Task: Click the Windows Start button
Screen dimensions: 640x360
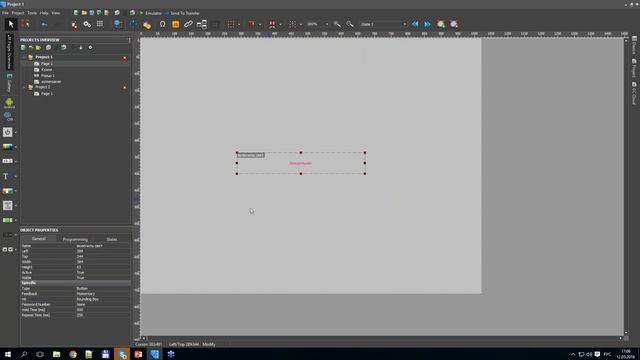Action: click(7, 354)
